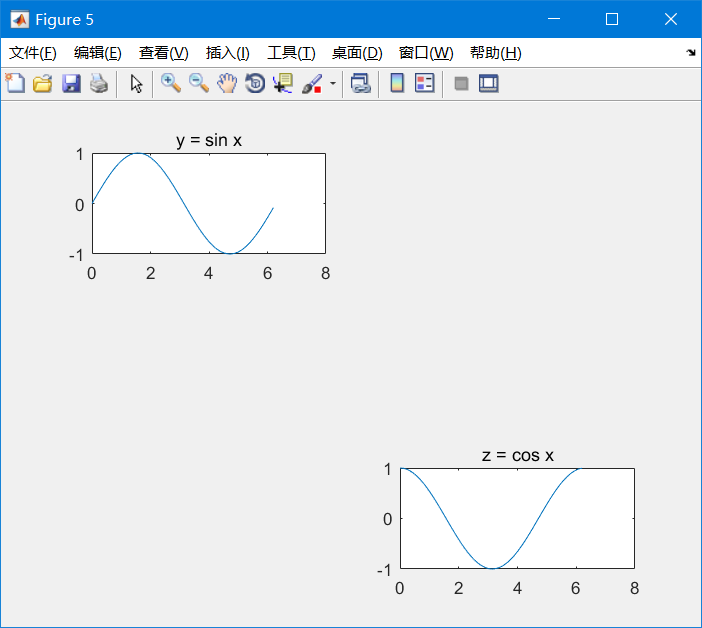Activate the Zoom In magnifier tool

point(171,83)
